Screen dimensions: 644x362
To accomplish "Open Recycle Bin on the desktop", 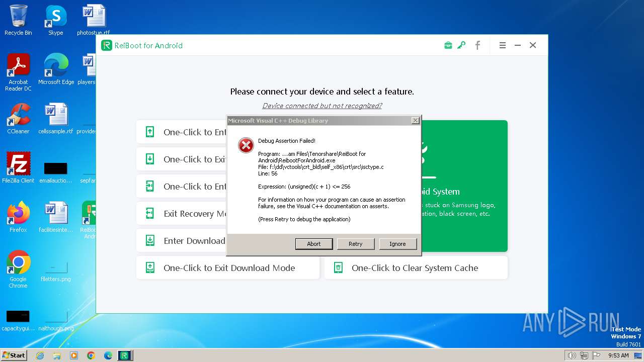I will tap(18, 20).
